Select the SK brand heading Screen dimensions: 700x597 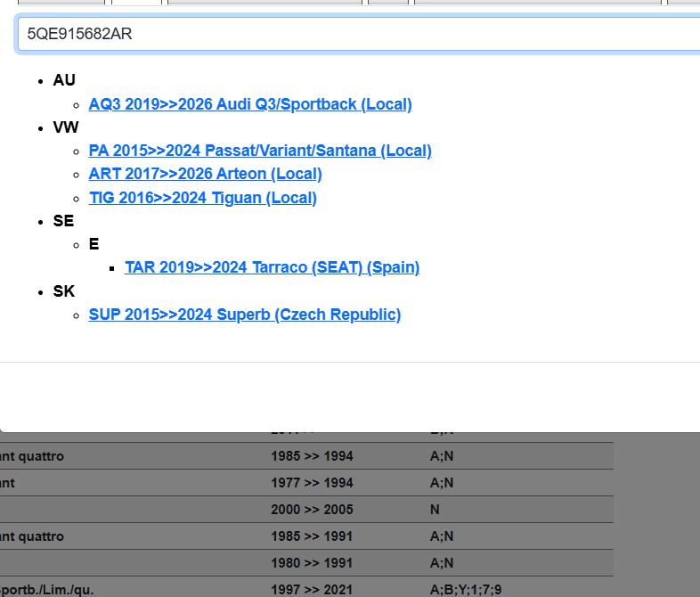(64, 291)
